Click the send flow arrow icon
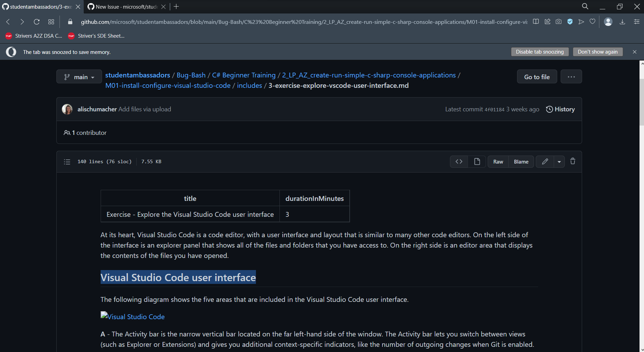644x352 pixels. pyautogui.click(x=581, y=21)
